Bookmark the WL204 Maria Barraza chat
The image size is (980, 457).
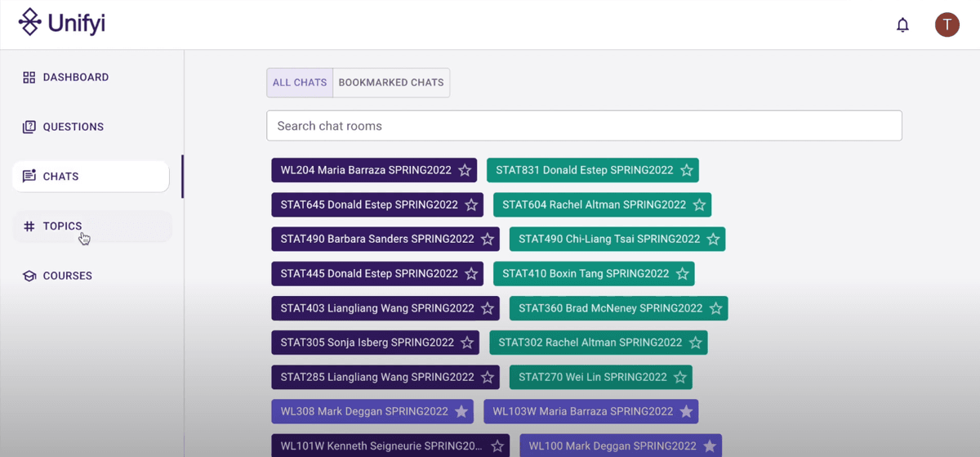465,171
